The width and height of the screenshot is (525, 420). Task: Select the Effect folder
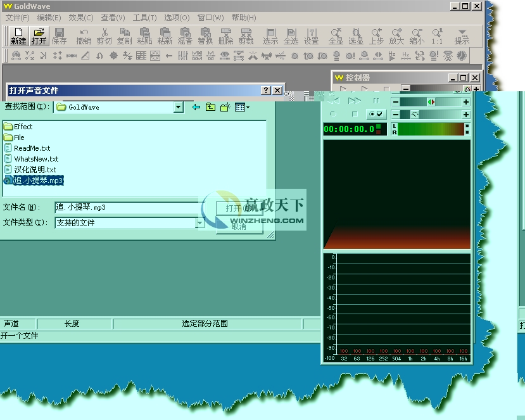click(18, 127)
